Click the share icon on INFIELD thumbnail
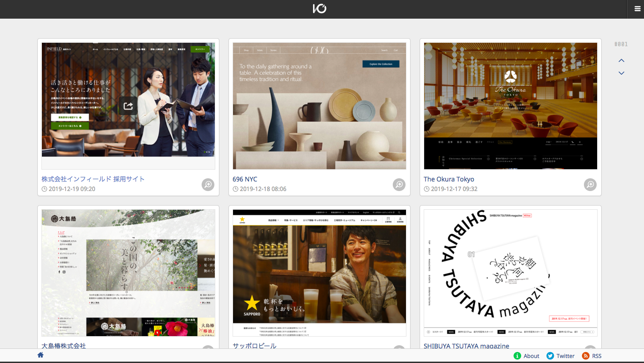 pyautogui.click(x=128, y=106)
